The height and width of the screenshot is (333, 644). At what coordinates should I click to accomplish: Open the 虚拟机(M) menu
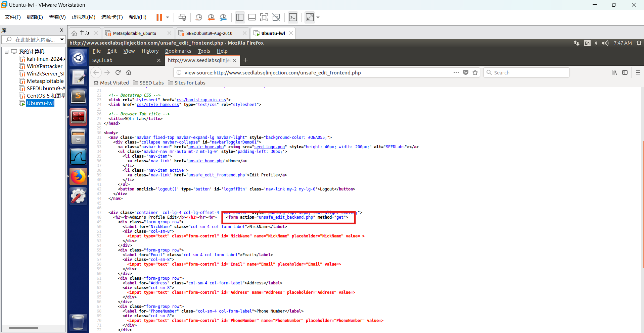(83, 17)
